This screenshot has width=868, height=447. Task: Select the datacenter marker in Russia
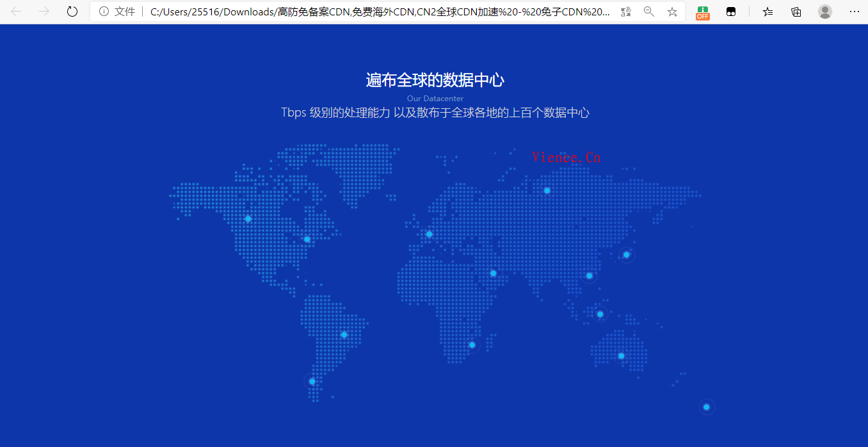pyautogui.click(x=547, y=191)
